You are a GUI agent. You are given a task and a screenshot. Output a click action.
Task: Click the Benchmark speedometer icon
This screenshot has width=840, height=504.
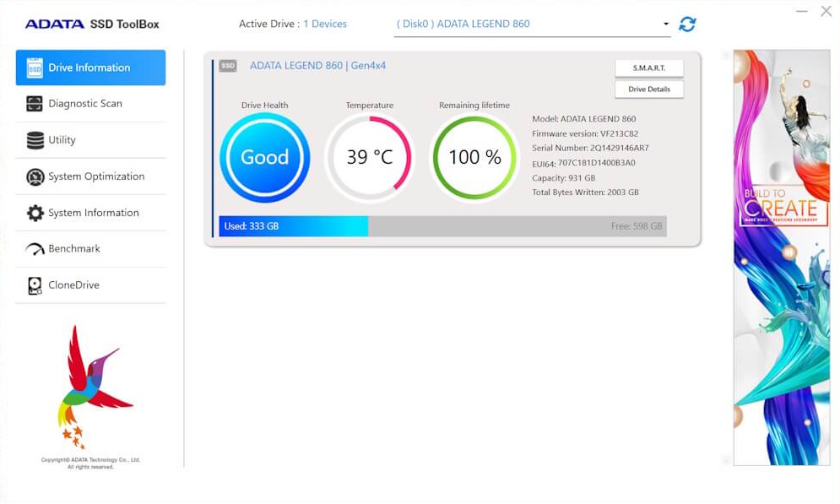coord(35,249)
